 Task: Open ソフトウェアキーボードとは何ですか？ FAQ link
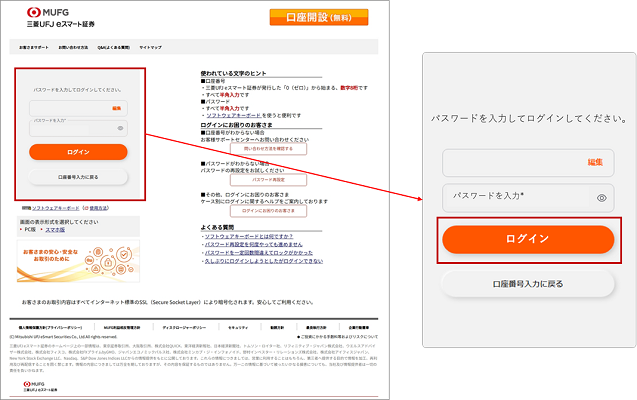[x=246, y=235]
